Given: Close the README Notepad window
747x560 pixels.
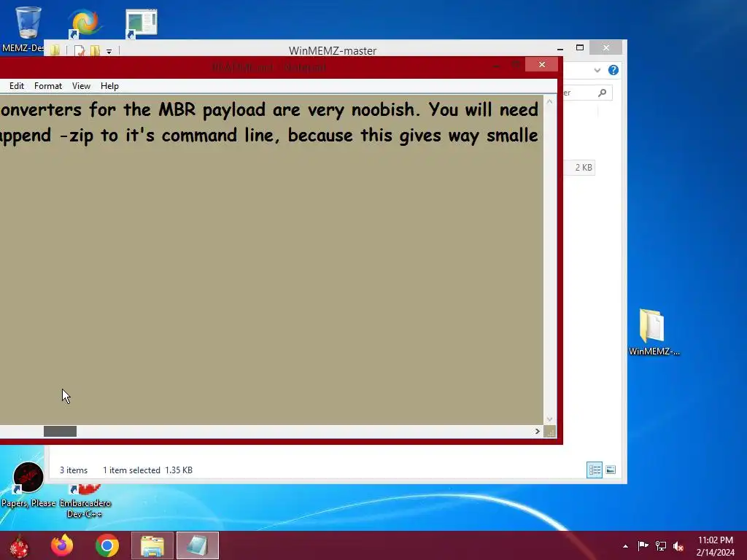Looking at the screenshot, I should pyautogui.click(x=542, y=65).
